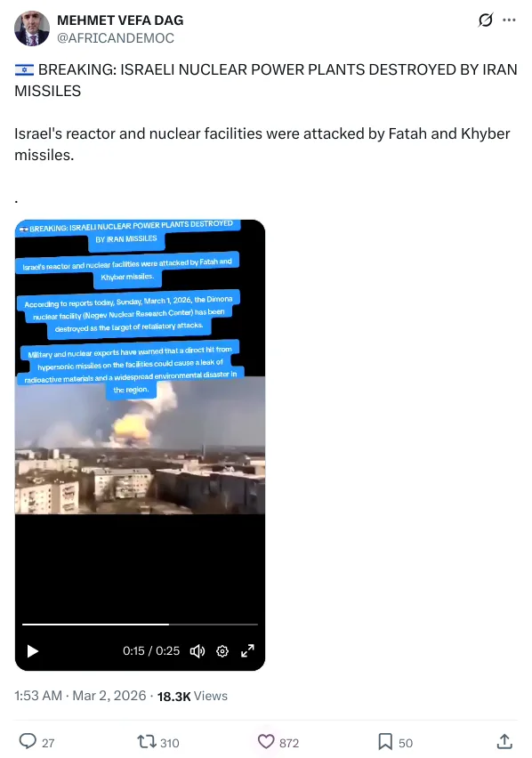
Task: Share the post with upload icon
Action: pyautogui.click(x=504, y=741)
